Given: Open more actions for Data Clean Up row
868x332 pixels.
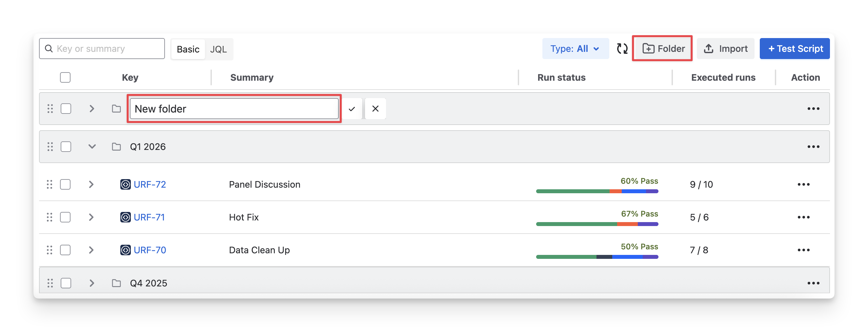Looking at the screenshot, I should tap(803, 250).
